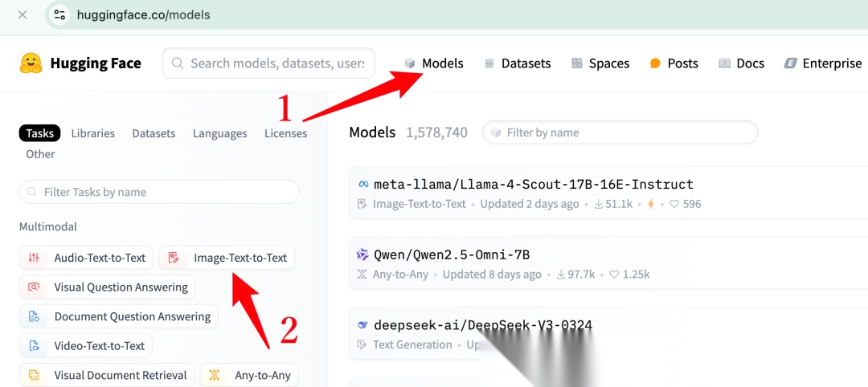This screenshot has width=868, height=387.
Task: Click the 1.25k likes count
Action: point(636,275)
